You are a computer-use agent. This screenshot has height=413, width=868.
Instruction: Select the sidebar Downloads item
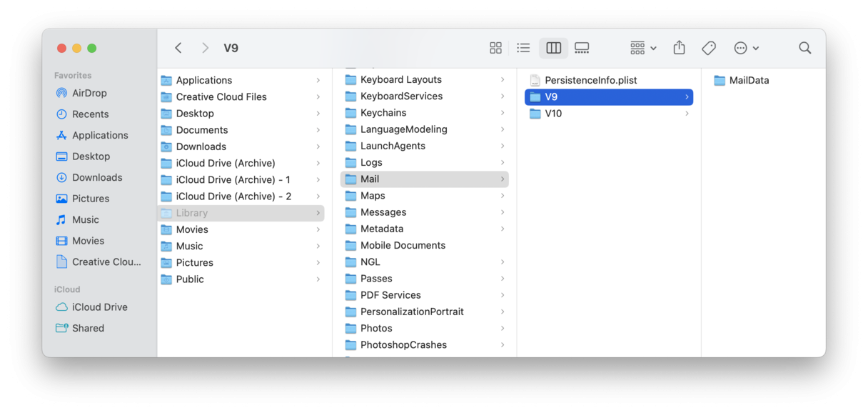[96, 177]
